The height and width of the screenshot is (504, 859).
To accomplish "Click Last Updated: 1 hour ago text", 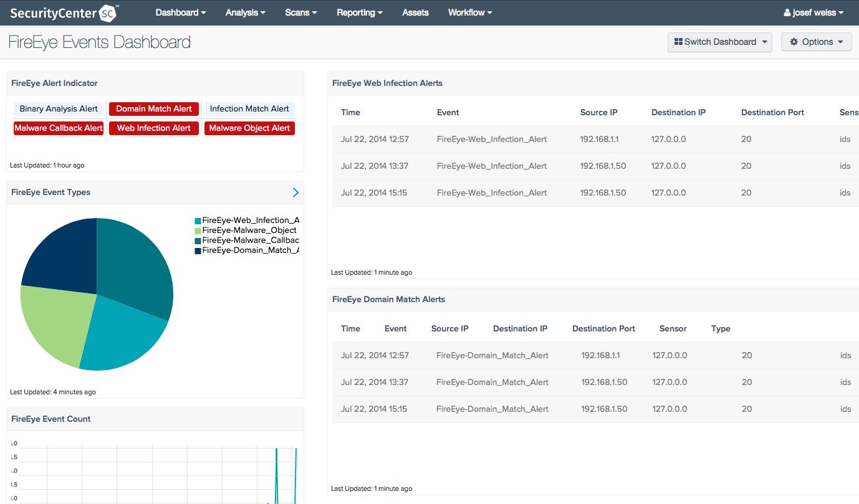I will 47,166.
